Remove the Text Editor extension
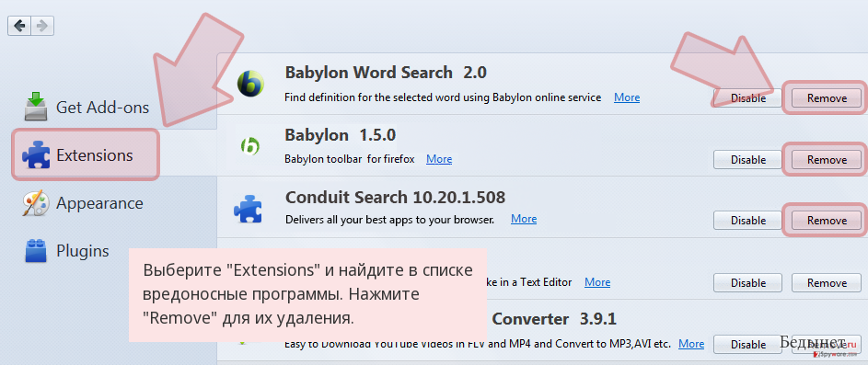Image resolution: width=868 pixels, height=365 pixels. pos(827,282)
